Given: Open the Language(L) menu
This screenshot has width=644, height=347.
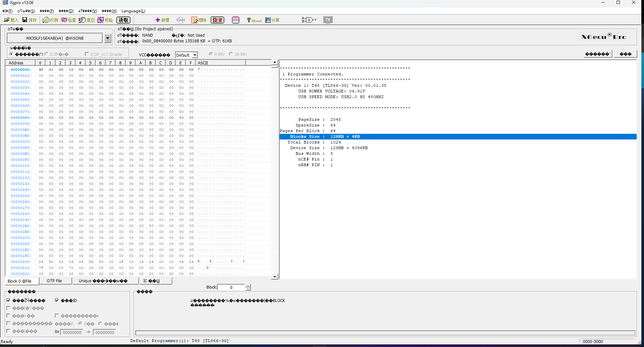Looking at the screenshot, I should 133,11.
